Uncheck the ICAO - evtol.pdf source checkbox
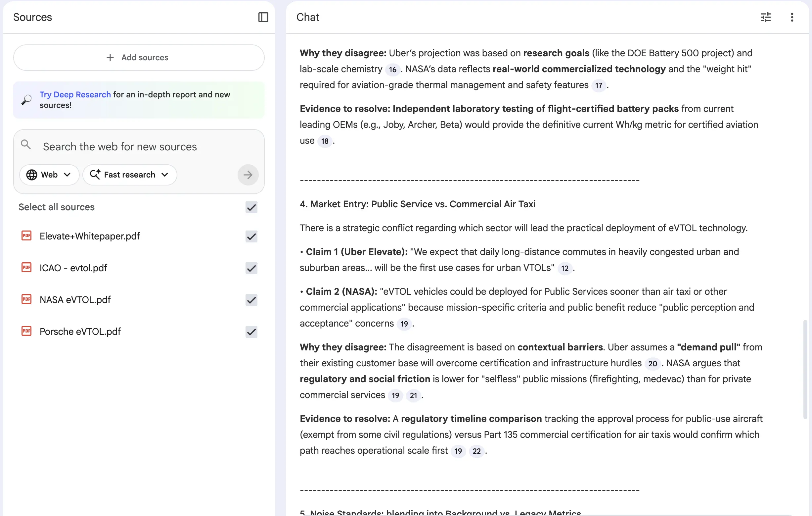The image size is (812, 516). point(251,268)
